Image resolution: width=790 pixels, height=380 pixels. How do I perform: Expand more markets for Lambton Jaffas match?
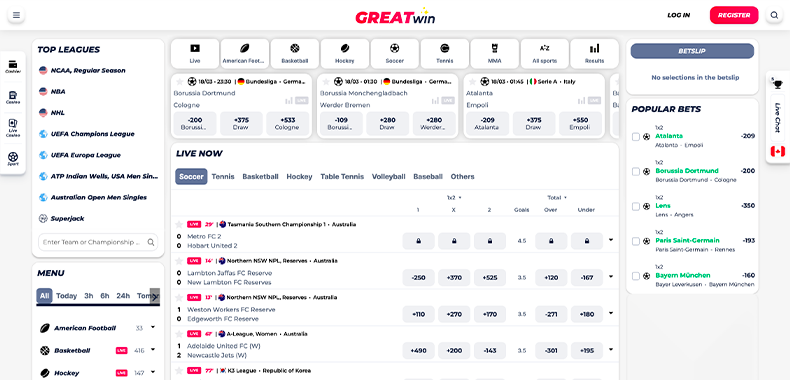(x=611, y=277)
